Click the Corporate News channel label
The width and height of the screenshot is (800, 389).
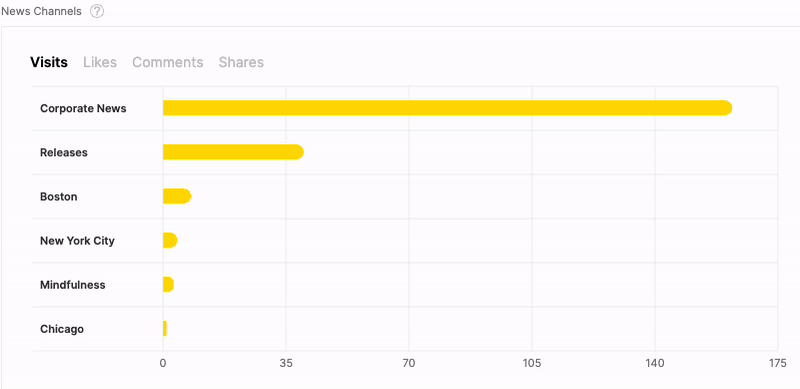click(83, 108)
